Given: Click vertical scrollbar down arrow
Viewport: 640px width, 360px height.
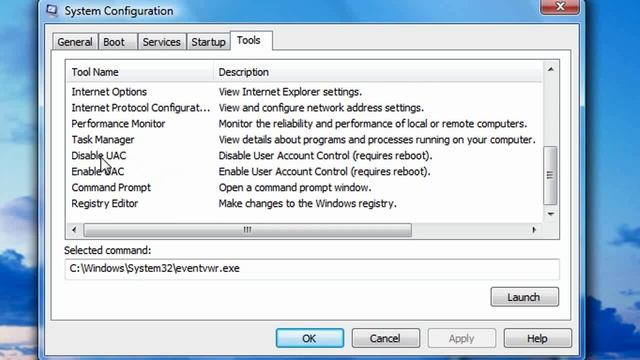Looking at the screenshot, I should [551, 214].
